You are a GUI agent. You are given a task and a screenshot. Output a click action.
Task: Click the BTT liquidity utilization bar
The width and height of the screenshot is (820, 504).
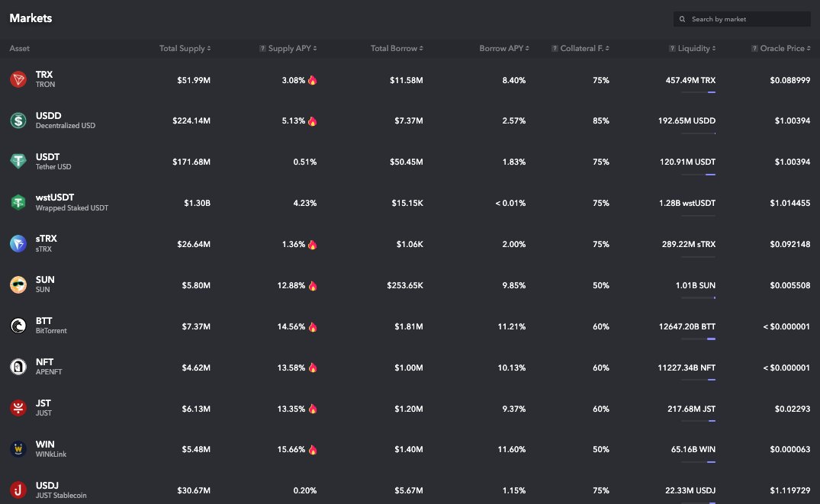point(698,339)
